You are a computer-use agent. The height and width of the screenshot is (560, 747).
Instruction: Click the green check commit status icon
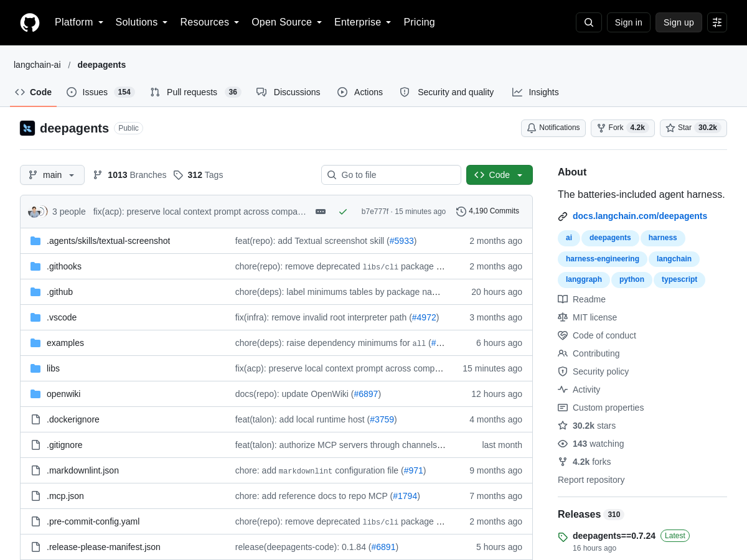point(343,212)
